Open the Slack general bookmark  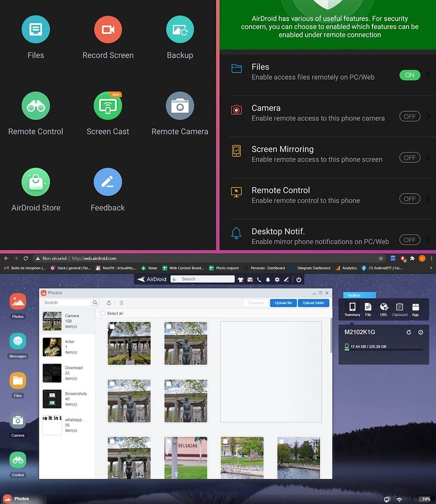pyautogui.click(x=70, y=268)
